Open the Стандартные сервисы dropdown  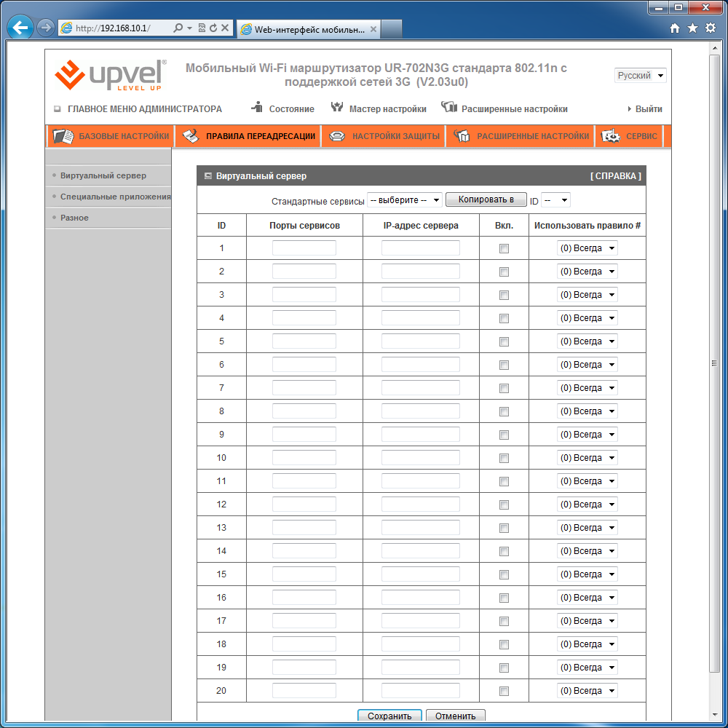point(404,200)
